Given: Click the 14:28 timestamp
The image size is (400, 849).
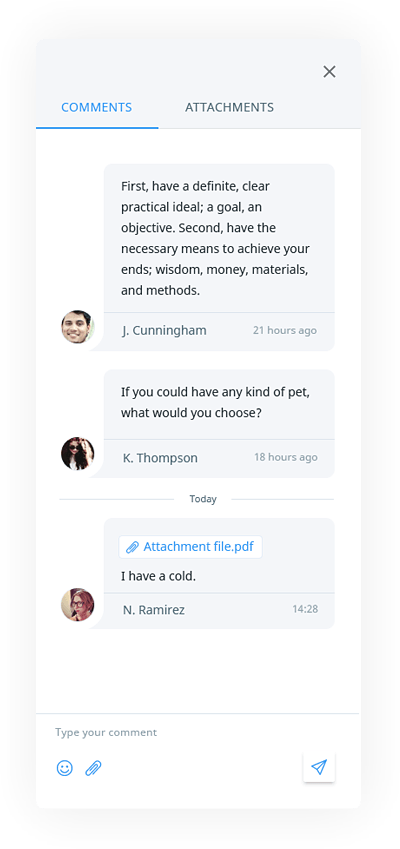Looking at the screenshot, I should point(305,609).
